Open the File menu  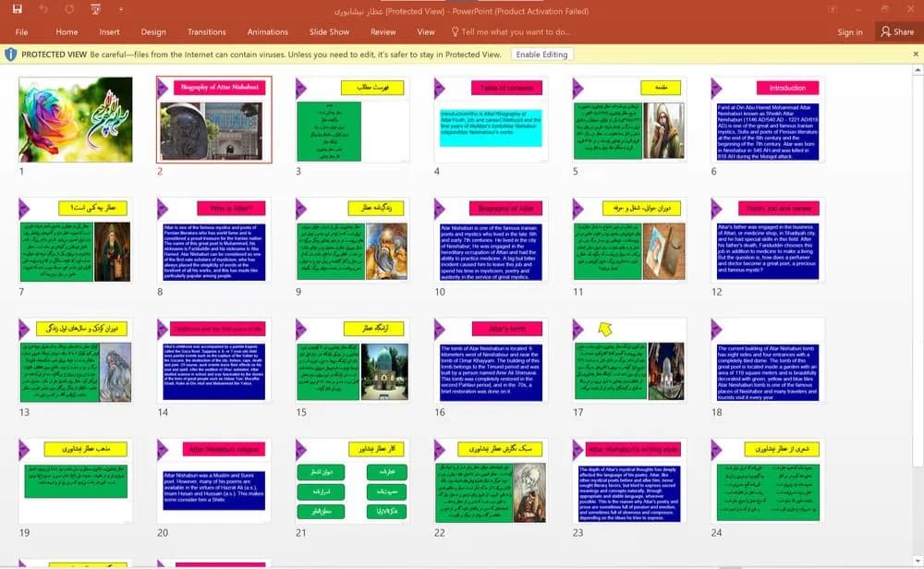click(x=22, y=31)
